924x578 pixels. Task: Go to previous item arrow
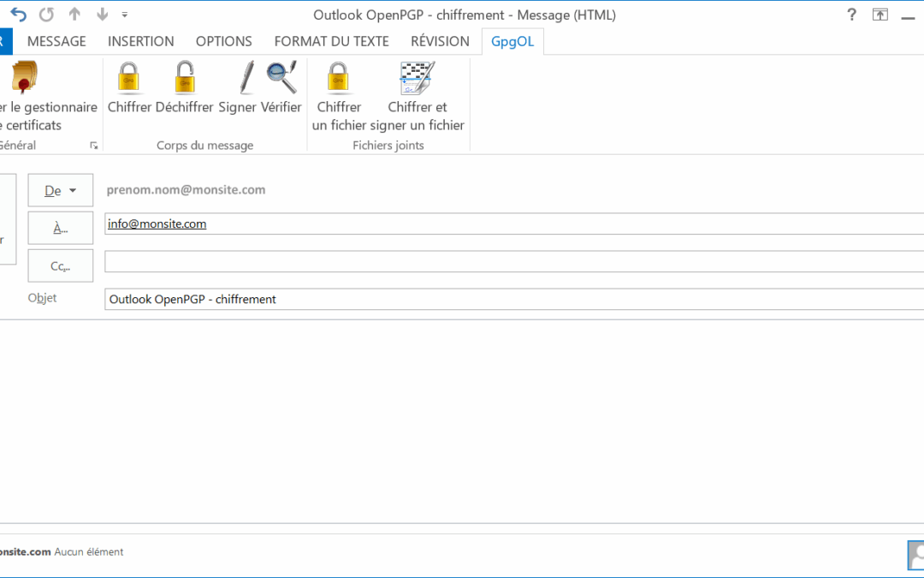[74, 15]
